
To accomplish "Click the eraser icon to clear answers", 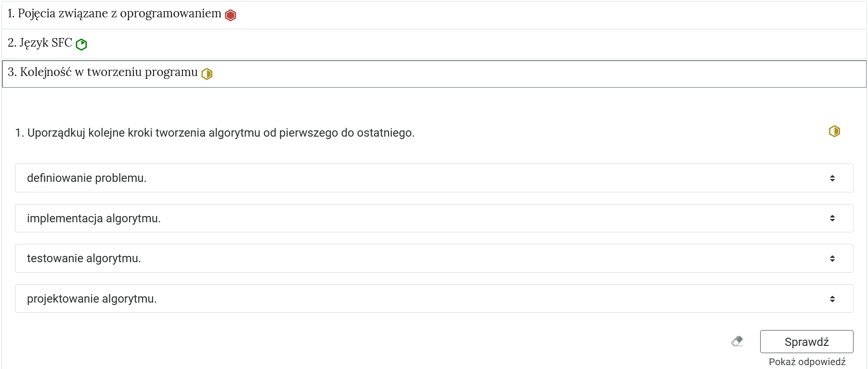I will pos(737,342).
